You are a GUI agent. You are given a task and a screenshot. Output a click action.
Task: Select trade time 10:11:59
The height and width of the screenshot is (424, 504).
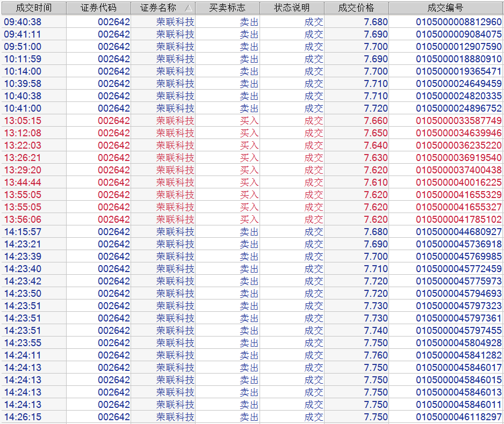pos(23,59)
